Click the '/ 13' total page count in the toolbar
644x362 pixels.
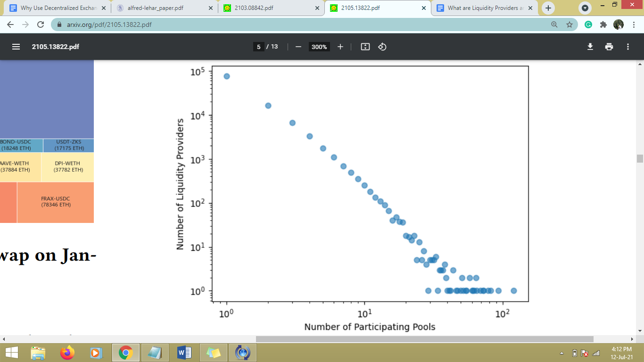click(x=272, y=47)
